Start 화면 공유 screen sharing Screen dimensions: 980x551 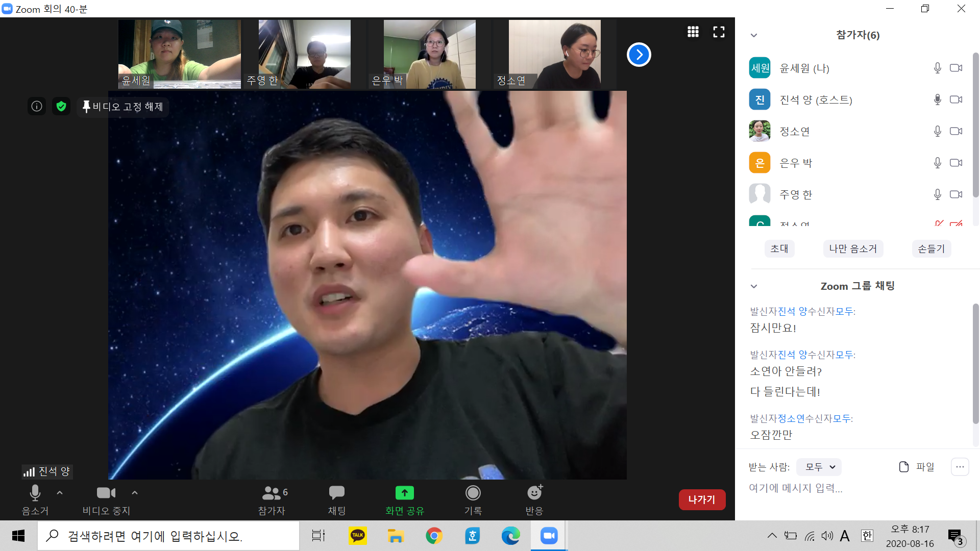tap(405, 499)
